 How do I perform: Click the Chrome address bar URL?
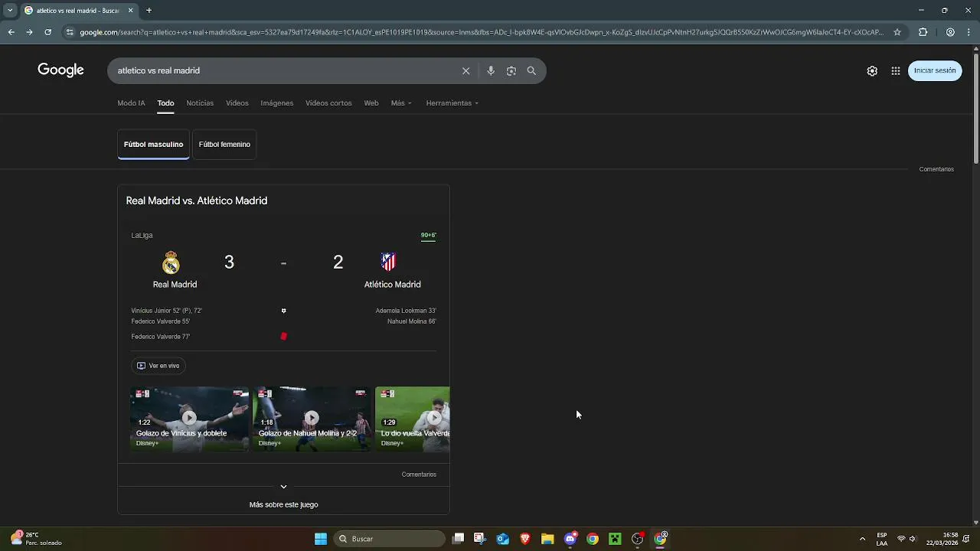click(x=481, y=32)
